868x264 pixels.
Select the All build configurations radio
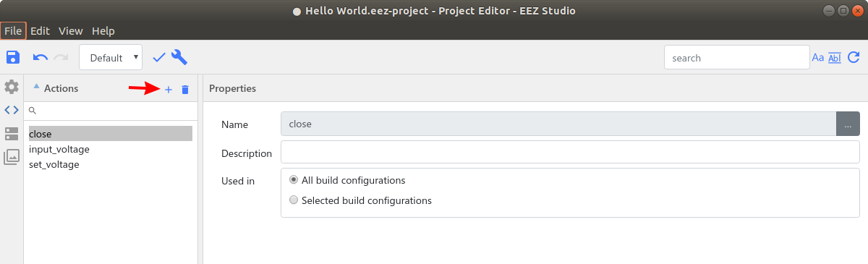293,180
